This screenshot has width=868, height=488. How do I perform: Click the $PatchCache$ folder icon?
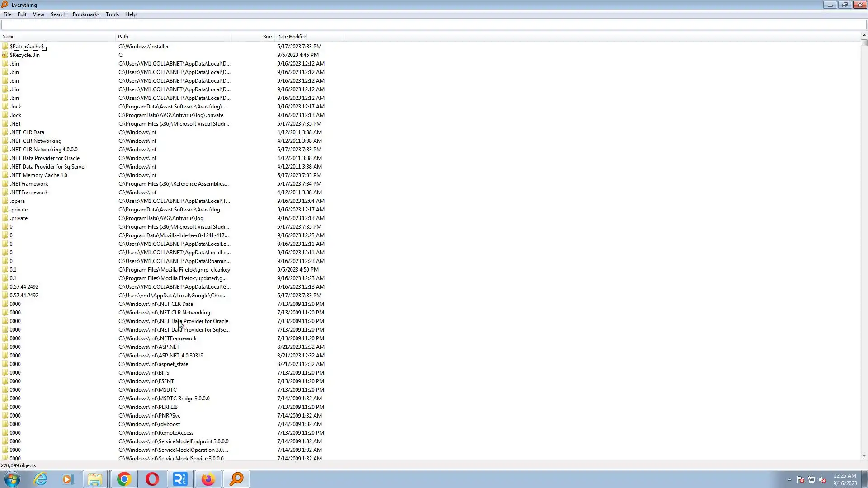(x=5, y=47)
